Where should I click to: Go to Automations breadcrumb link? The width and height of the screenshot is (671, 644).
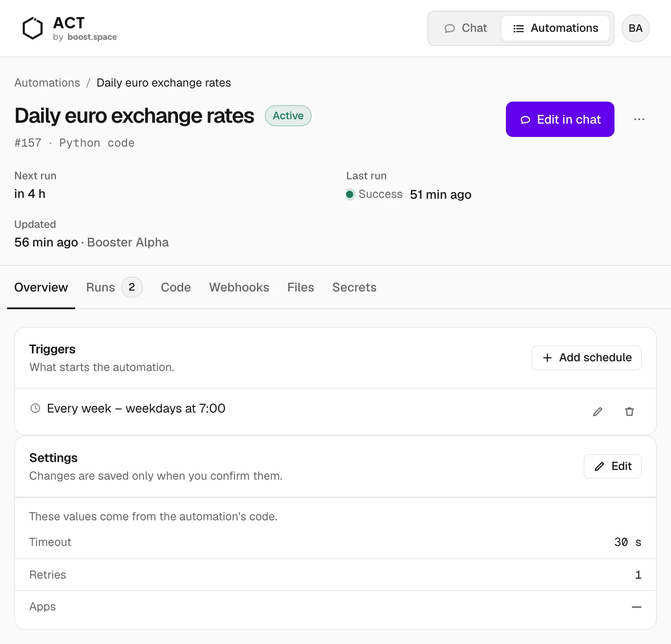(47, 83)
